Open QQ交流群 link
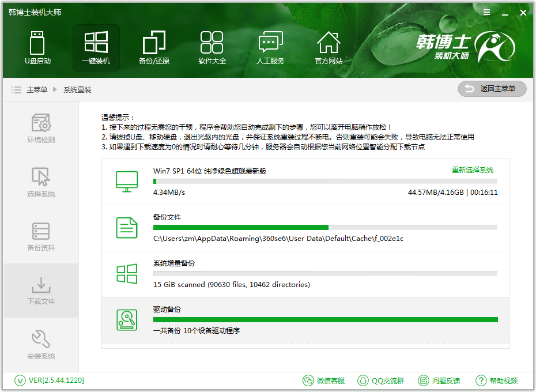The height and width of the screenshot is (392, 536). (x=380, y=380)
